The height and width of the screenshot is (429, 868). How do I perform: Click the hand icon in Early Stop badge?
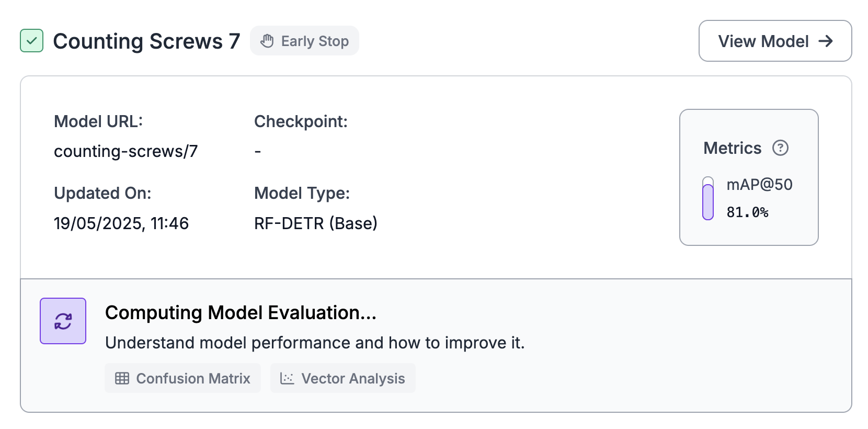267,41
